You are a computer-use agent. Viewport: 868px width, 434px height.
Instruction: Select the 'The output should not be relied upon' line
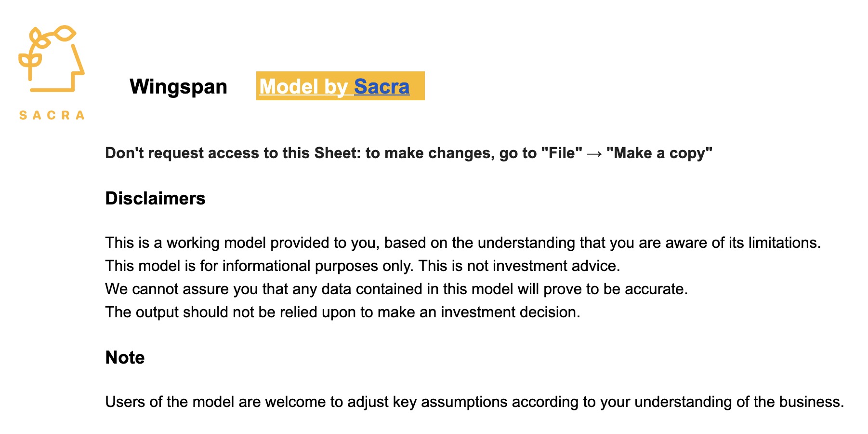pyautogui.click(x=342, y=312)
